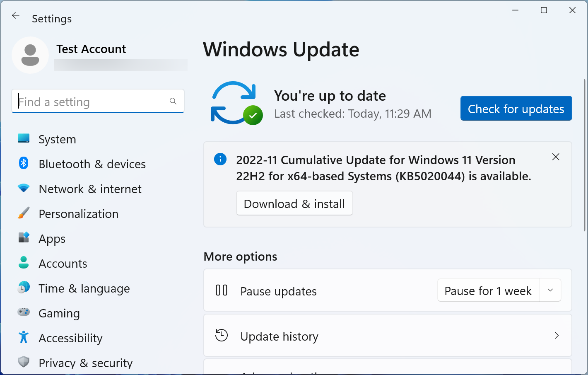Click the Accounts person icon

tap(24, 262)
